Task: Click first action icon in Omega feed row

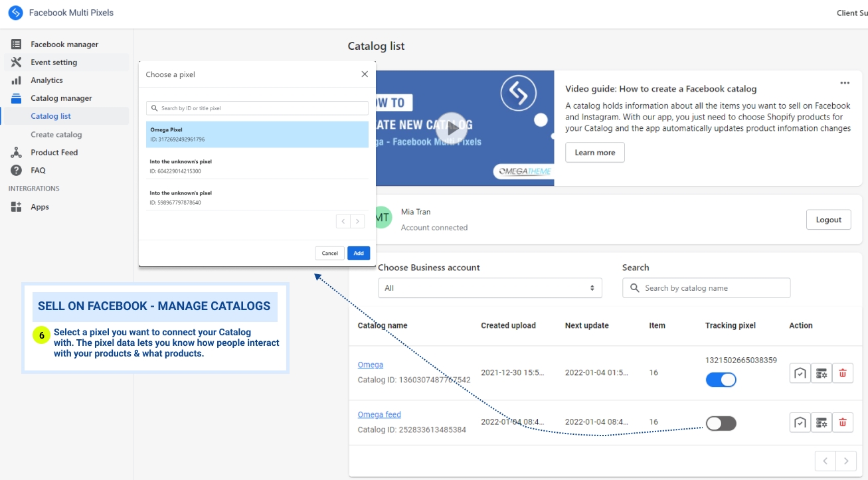Action: pos(800,422)
